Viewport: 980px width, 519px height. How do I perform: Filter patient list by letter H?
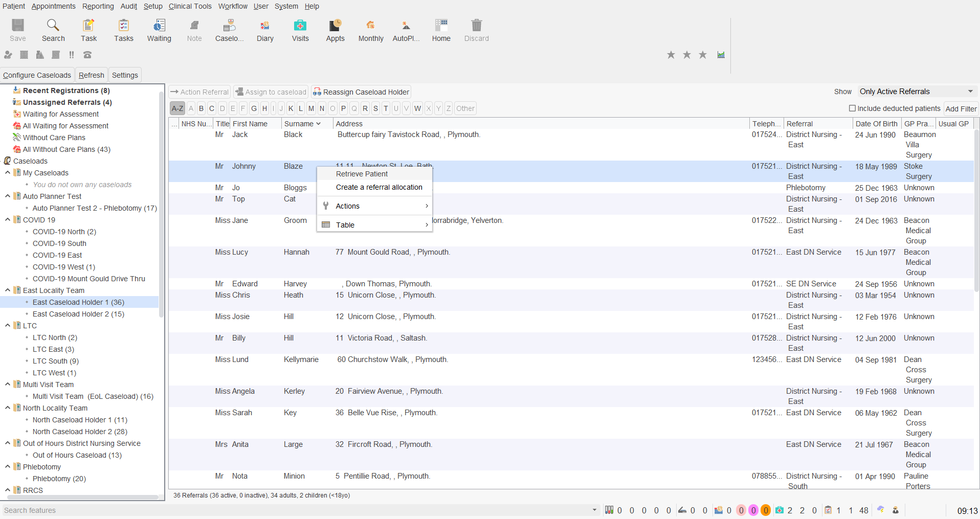click(264, 108)
